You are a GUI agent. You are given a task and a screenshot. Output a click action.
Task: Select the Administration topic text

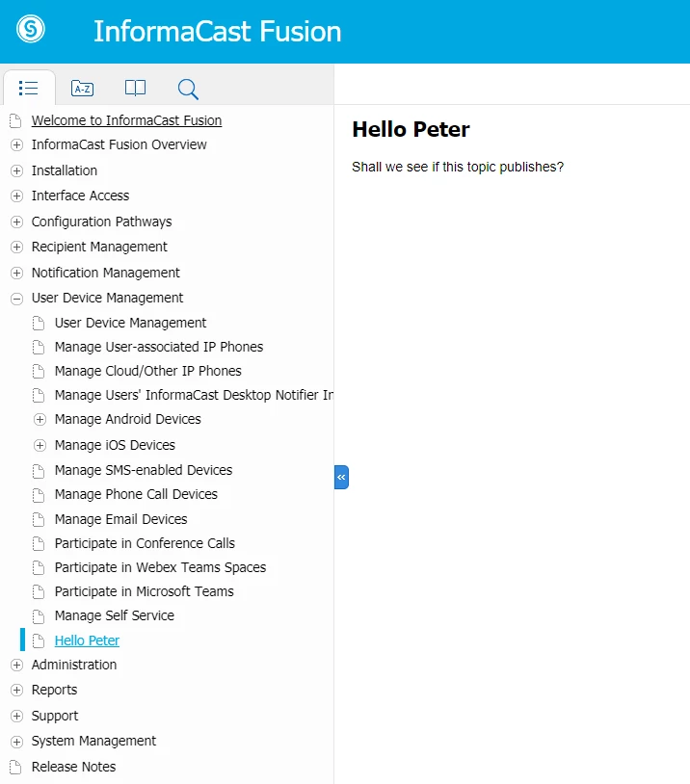(x=74, y=665)
